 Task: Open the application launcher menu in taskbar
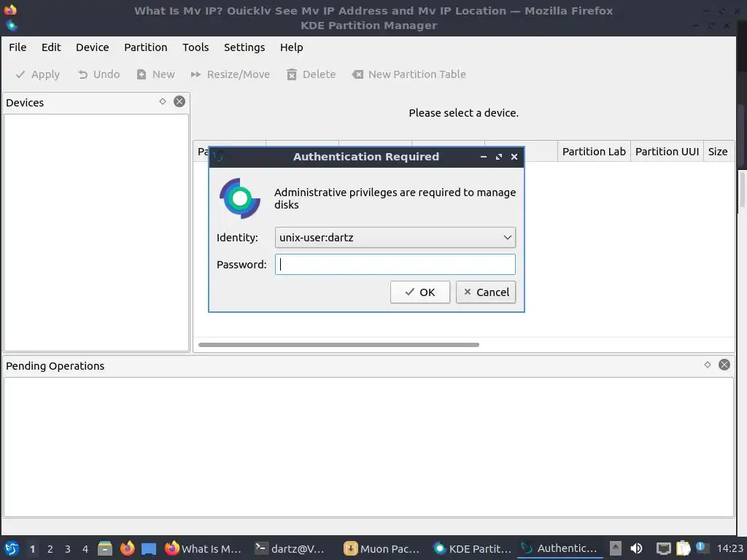point(12,548)
